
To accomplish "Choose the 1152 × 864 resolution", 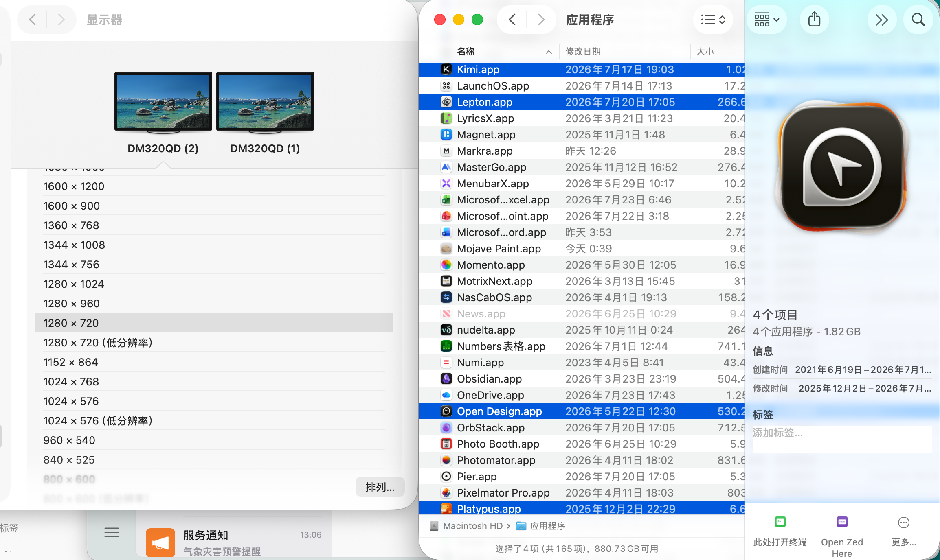I will coord(214,362).
